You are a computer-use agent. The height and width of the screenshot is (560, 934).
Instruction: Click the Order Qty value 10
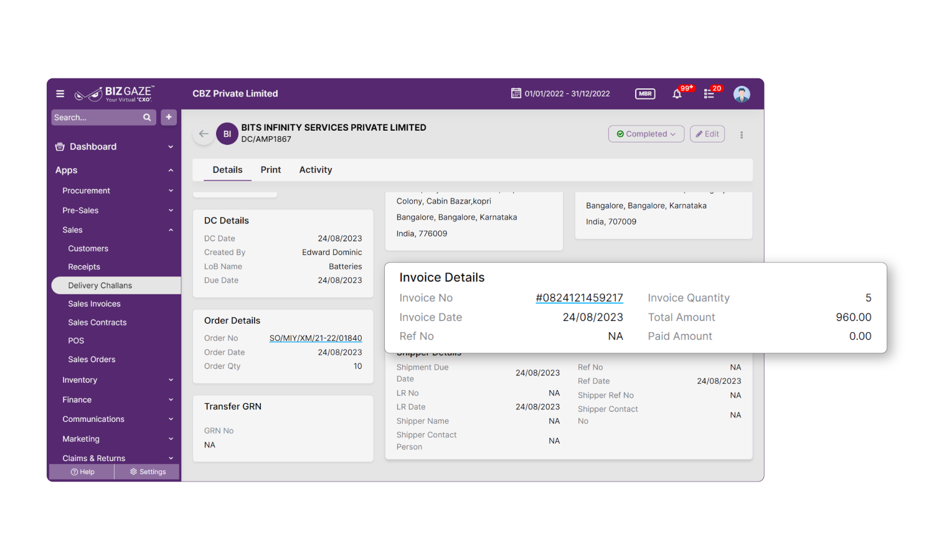click(358, 366)
